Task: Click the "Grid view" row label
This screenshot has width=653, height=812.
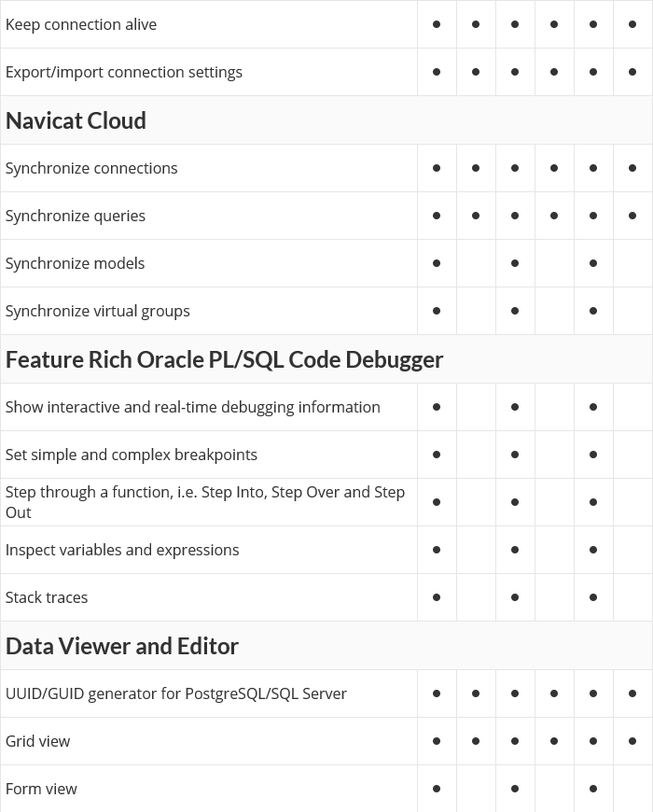Action: [37, 741]
